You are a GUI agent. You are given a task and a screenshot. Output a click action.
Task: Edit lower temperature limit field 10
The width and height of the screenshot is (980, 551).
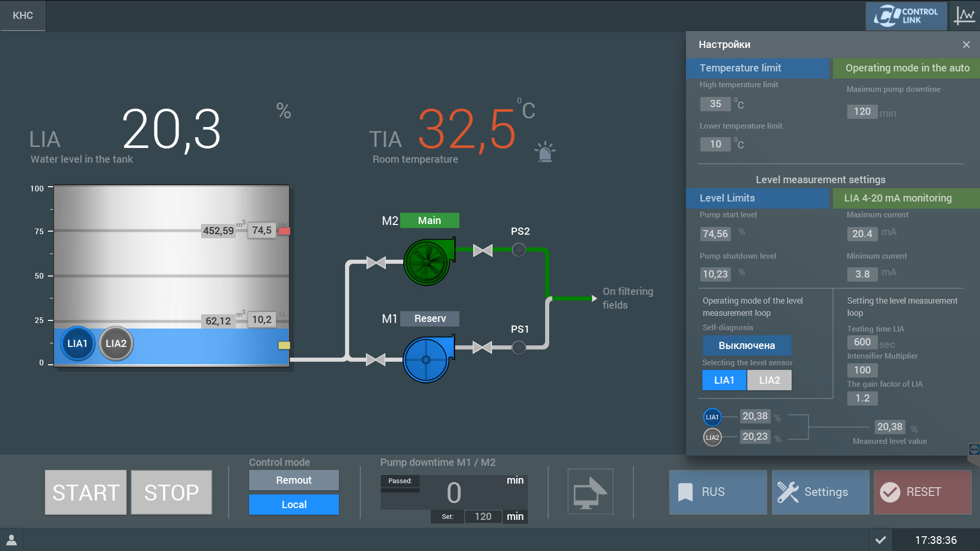[716, 144]
